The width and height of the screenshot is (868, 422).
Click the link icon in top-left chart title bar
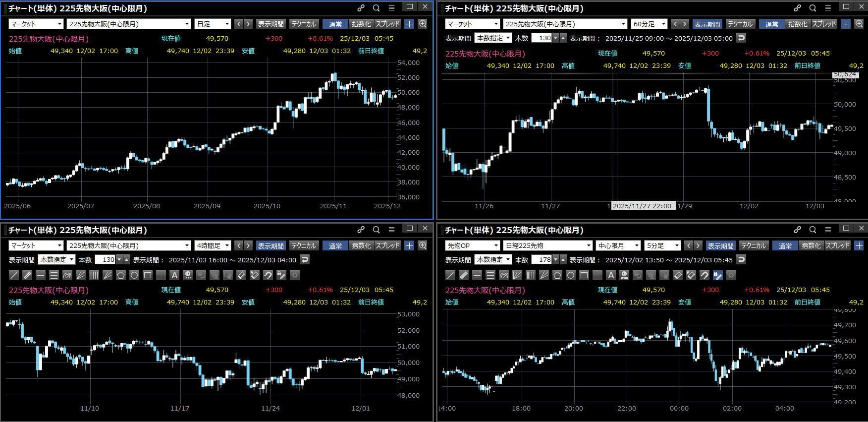coord(361,8)
